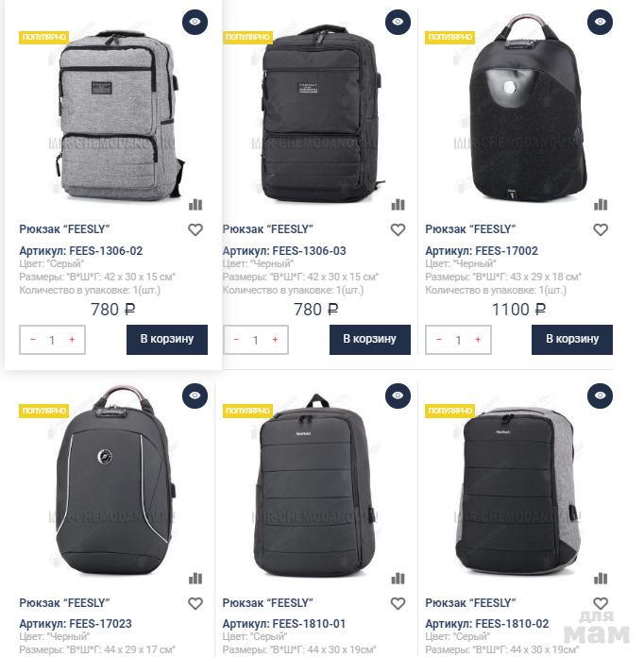Click quick view eye on FEES-1810-01

click(398, 396)
